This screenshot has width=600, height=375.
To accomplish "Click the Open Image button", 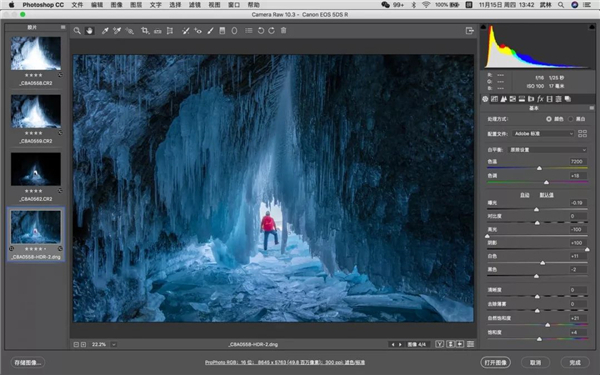I will tap(496, 362).
